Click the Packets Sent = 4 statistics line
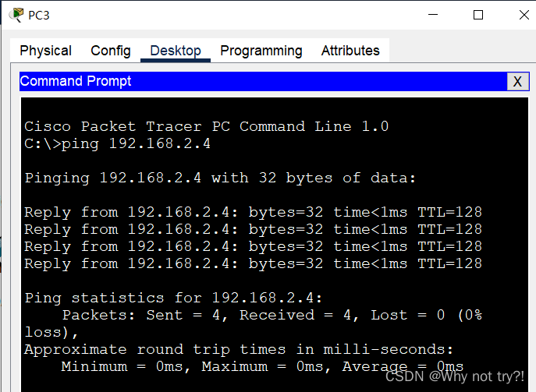 [253, 323]
